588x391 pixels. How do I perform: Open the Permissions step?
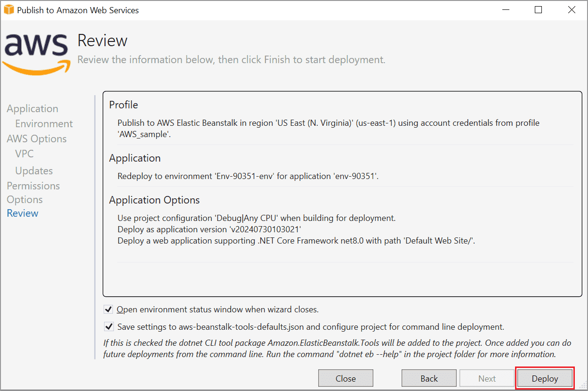33,186
